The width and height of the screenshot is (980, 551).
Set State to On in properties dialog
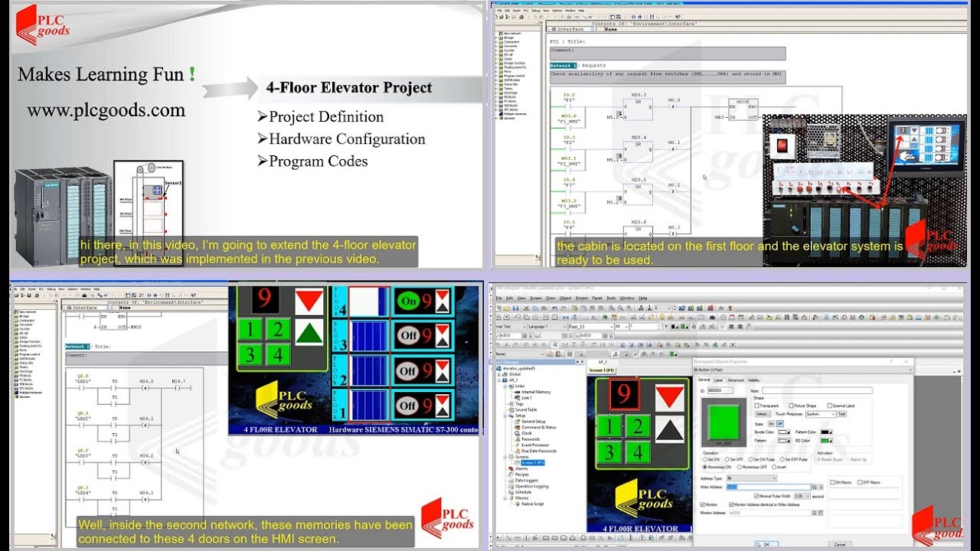click(x=771, y=424)
